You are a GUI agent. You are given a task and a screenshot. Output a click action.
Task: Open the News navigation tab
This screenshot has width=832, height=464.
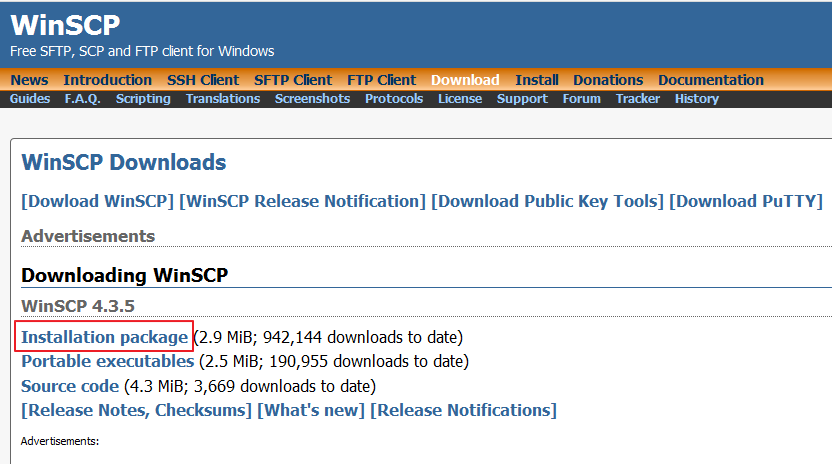(x=29, y=80)
